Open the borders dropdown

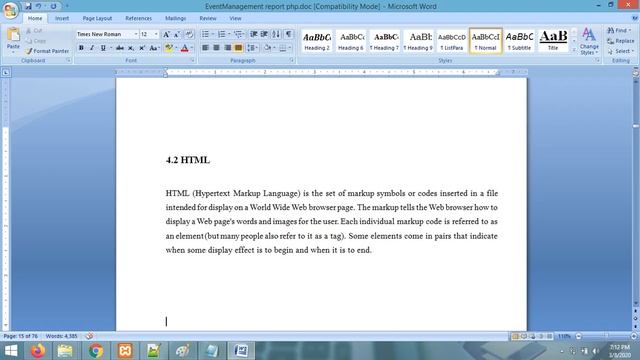point(290,48)
